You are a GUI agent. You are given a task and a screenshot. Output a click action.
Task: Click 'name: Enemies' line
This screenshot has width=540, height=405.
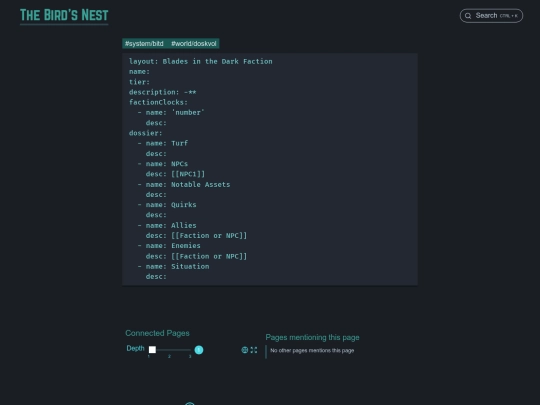[173, 246]
